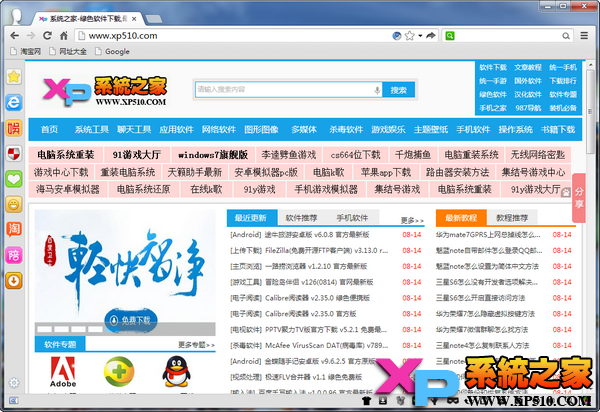Viewport: 600px width, 412px height.
Task: Open 系统工具 in the navigation bar
Action: point(91,130)
